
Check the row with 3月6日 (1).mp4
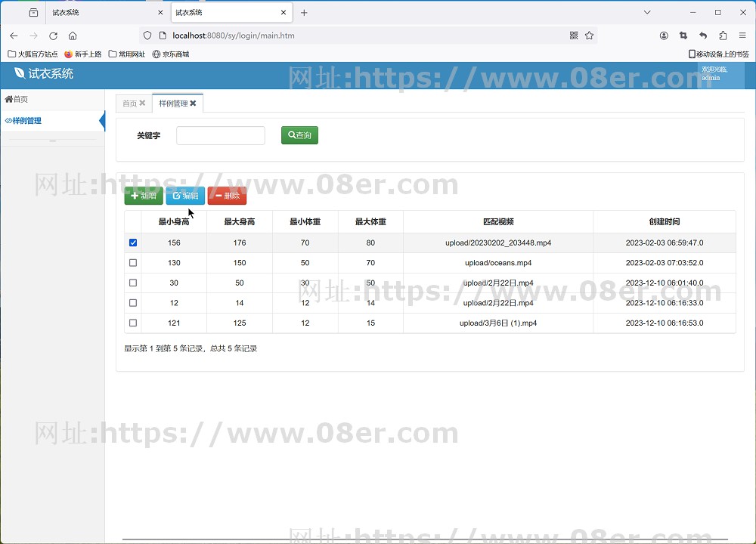(x=133, y=323)
